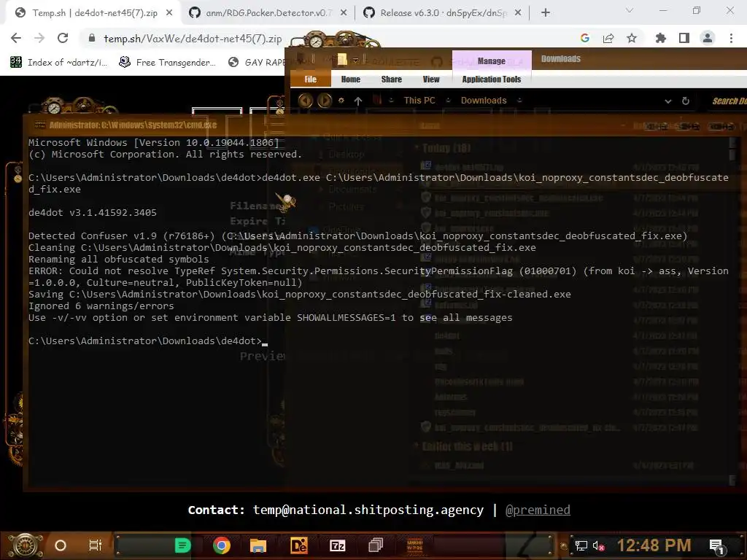Click the muted volume tray icon
This screenshot has height=560, width=747.
pos(598,545)
